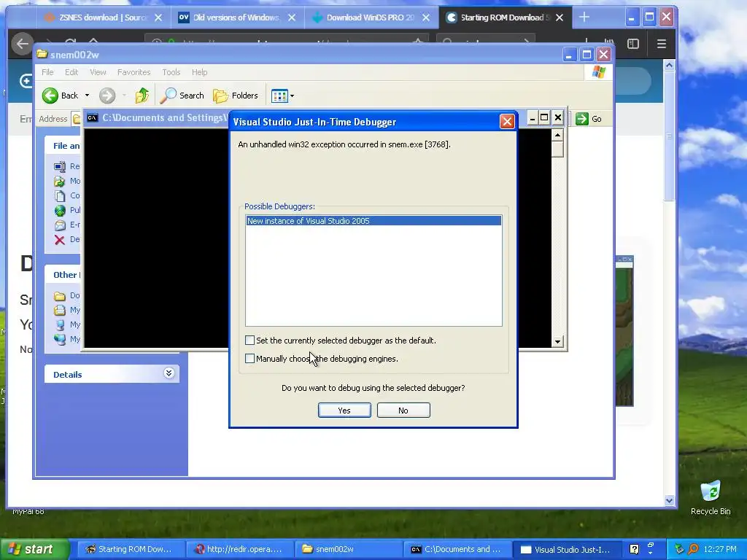Click the Copy task icon in sidebar

tap(60, 195)
